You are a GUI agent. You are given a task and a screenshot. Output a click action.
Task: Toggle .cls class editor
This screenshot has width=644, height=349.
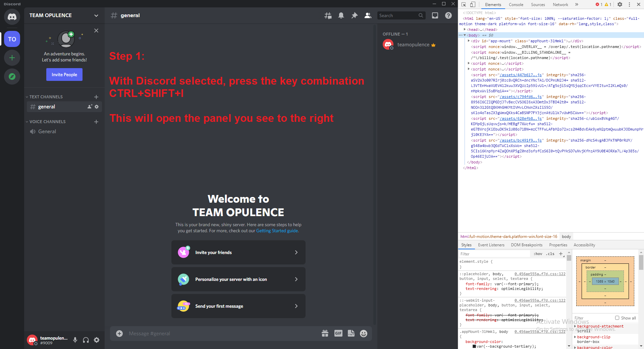pos(550,254)
